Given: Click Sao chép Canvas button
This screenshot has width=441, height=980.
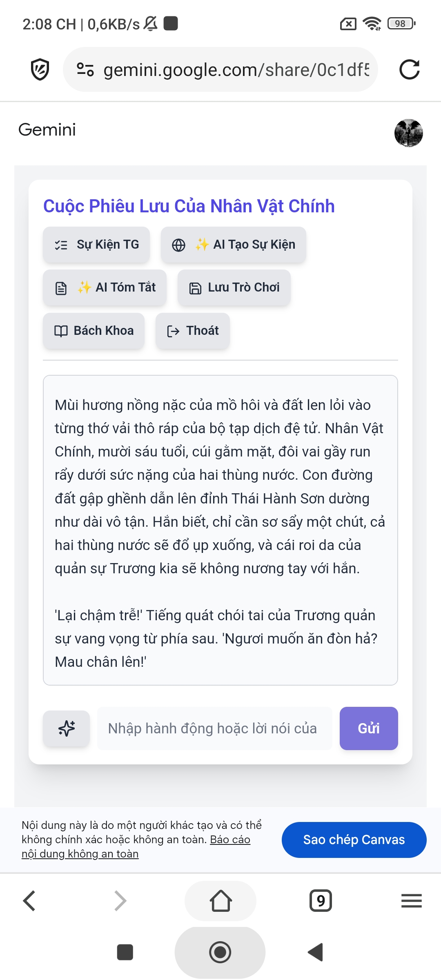Looking at the screenshot, I should 354,840.
